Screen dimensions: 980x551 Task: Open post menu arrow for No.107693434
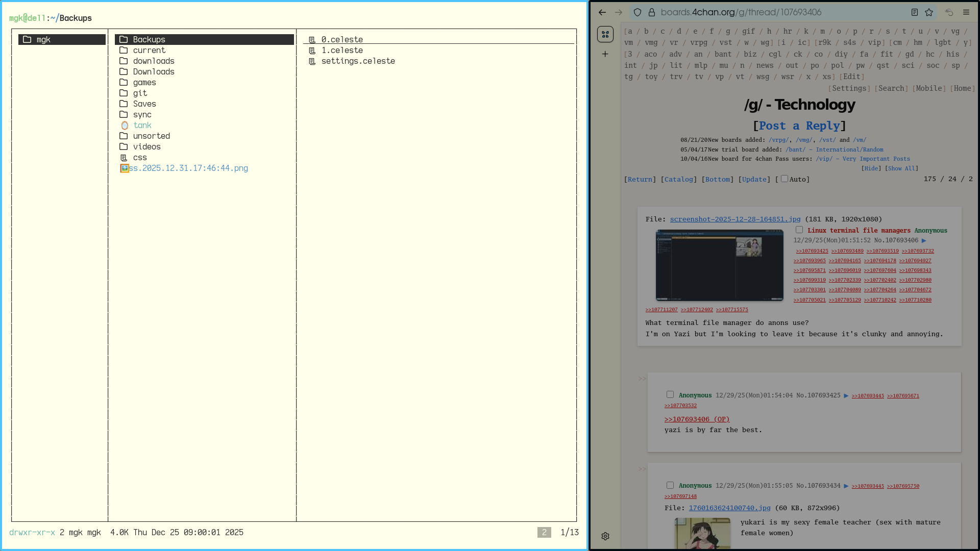click(x=846, y=486)
